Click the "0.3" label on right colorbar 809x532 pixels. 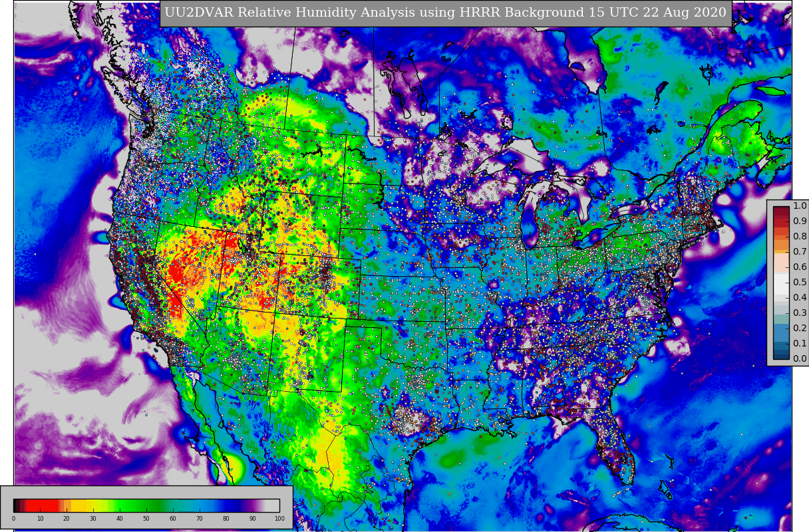point(800,313)
